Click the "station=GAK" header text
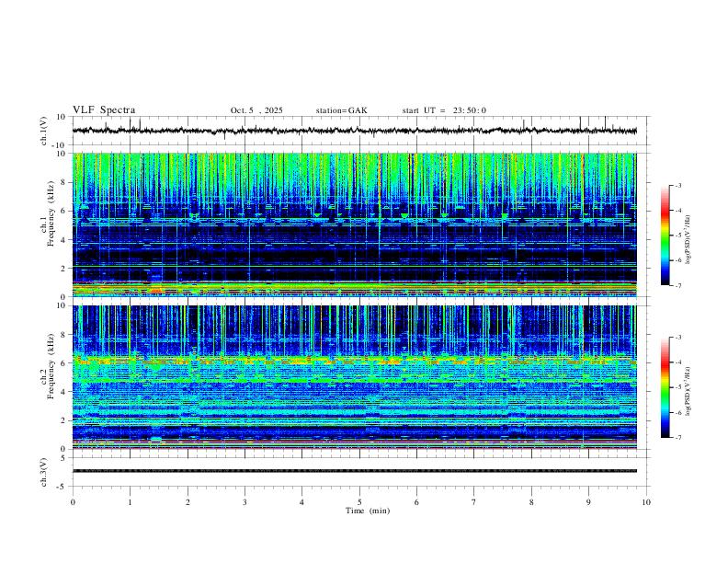The height and width of the screenshot is (563, 728). coord(341,110)
